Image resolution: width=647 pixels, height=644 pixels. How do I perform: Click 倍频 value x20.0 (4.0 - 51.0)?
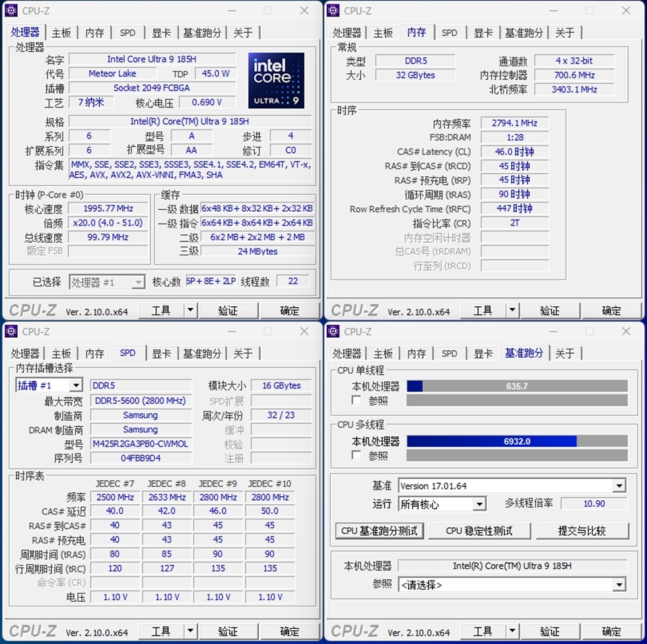108,223
